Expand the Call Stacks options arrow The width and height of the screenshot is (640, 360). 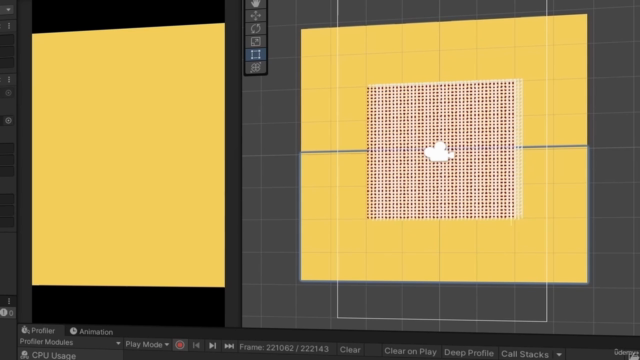(559, 355)
